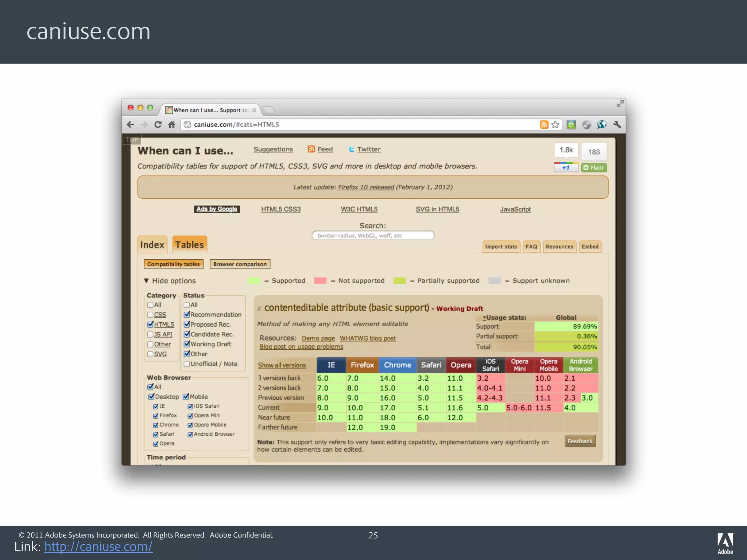Image resolution: width=747 pixels, height=560 pixels.
Task: Open the Suggestions link
Action: pyautogui.click(x=273, y=149)
